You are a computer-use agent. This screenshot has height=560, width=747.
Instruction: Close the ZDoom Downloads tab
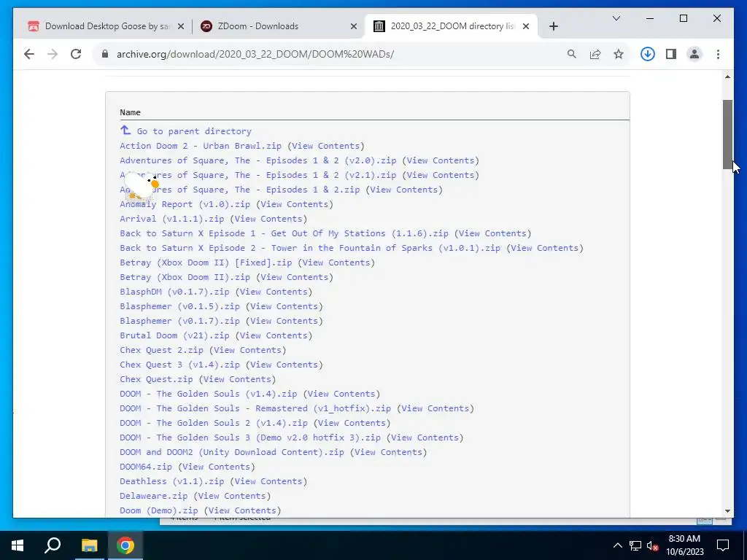(354, 26)
